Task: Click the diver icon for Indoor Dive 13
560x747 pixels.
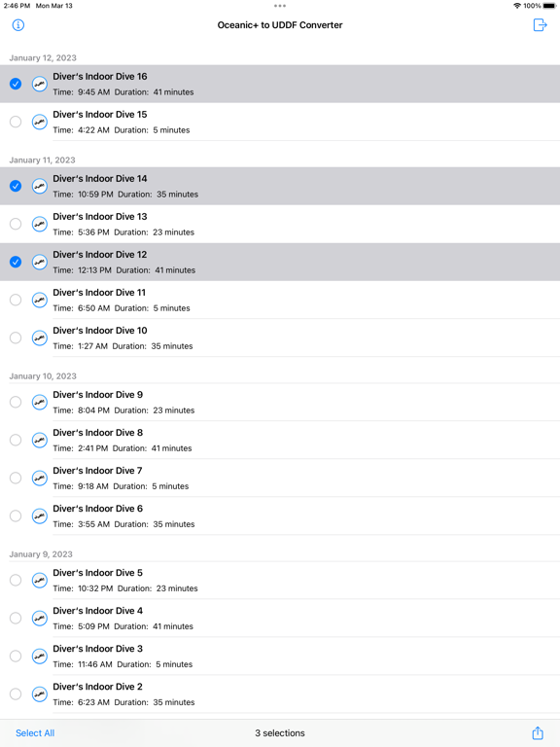Action: click(x=40, y=224)
